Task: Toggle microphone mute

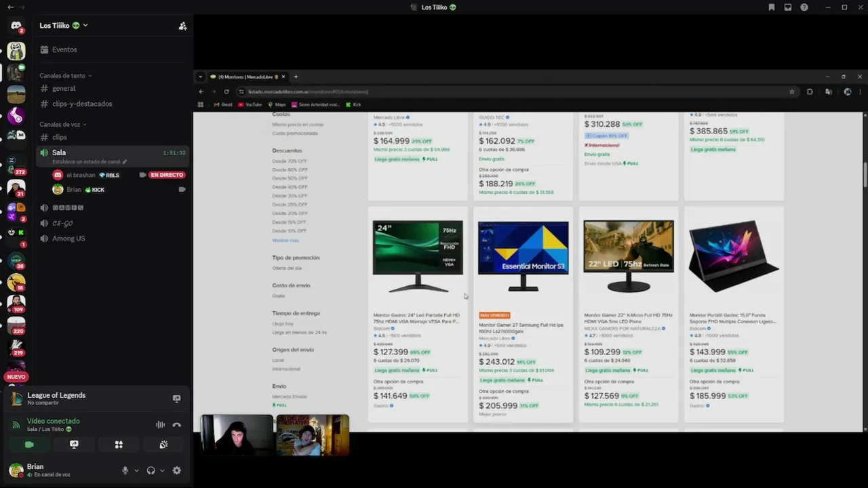Action: (125, 470)
